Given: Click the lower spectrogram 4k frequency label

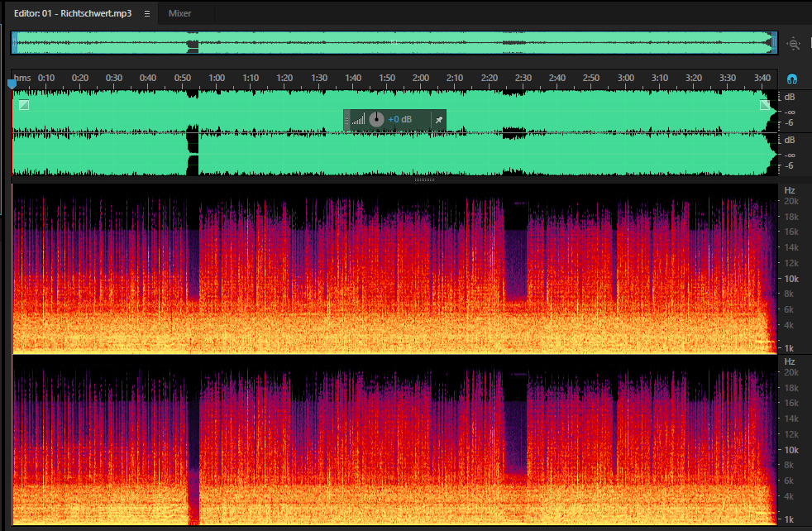Looking at the screenshot, I should pyautogui.click(x=789, y=495).
